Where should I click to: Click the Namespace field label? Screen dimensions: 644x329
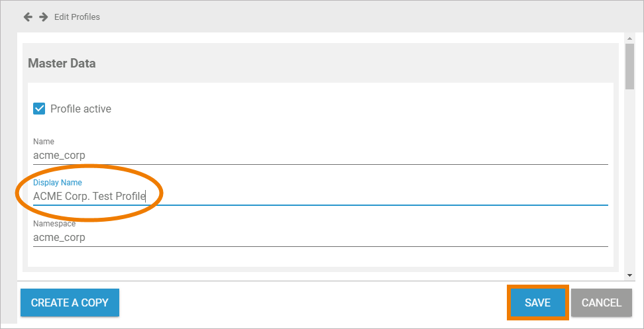54,224
